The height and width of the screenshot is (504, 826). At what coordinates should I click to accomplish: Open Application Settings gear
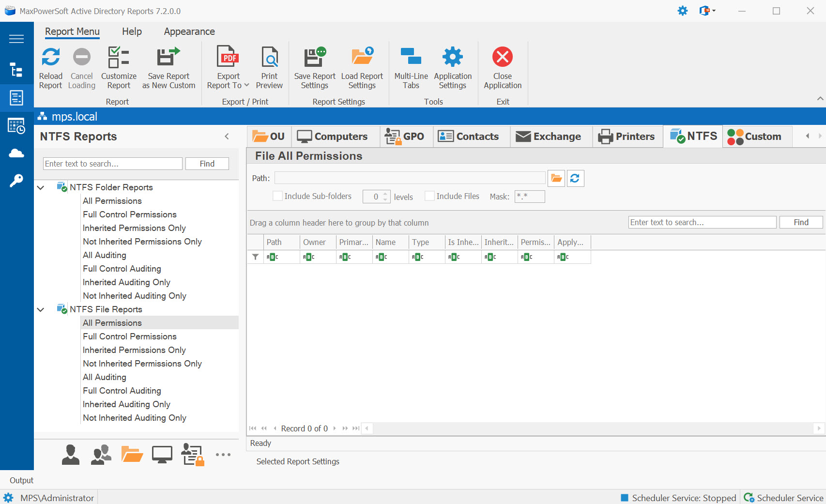click(x=452, y=58)
